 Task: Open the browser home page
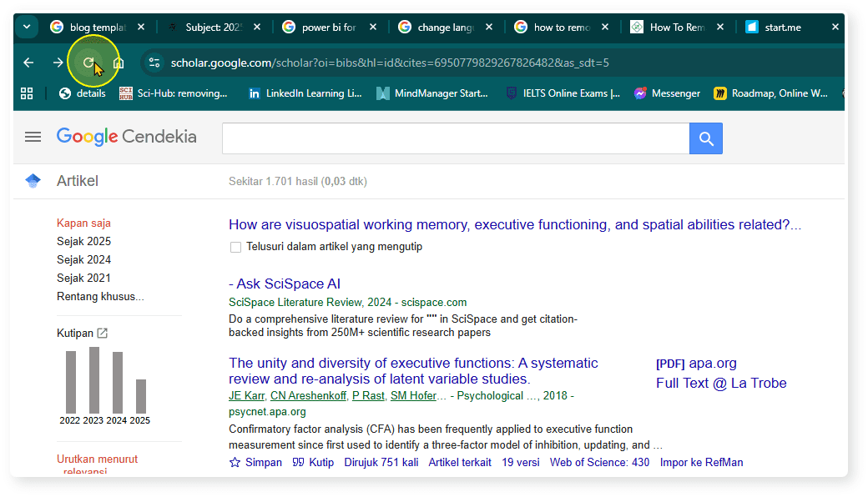coord(118,63)
